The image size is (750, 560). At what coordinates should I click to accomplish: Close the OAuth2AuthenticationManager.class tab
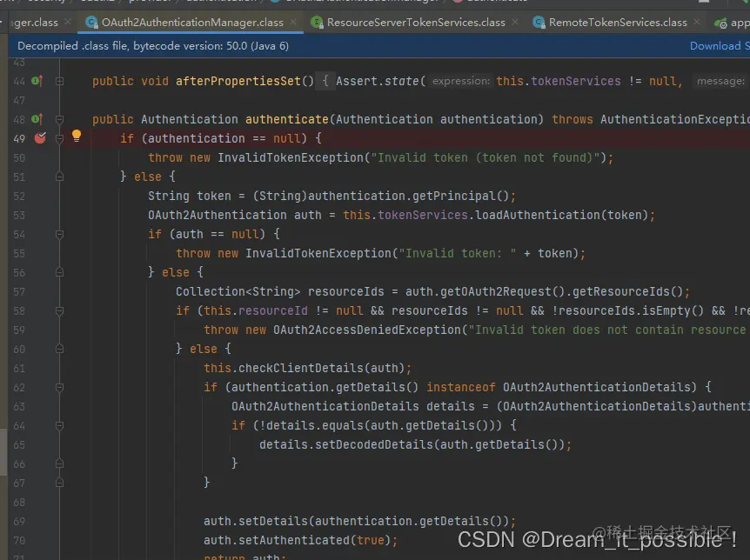(x=292, y=22)
